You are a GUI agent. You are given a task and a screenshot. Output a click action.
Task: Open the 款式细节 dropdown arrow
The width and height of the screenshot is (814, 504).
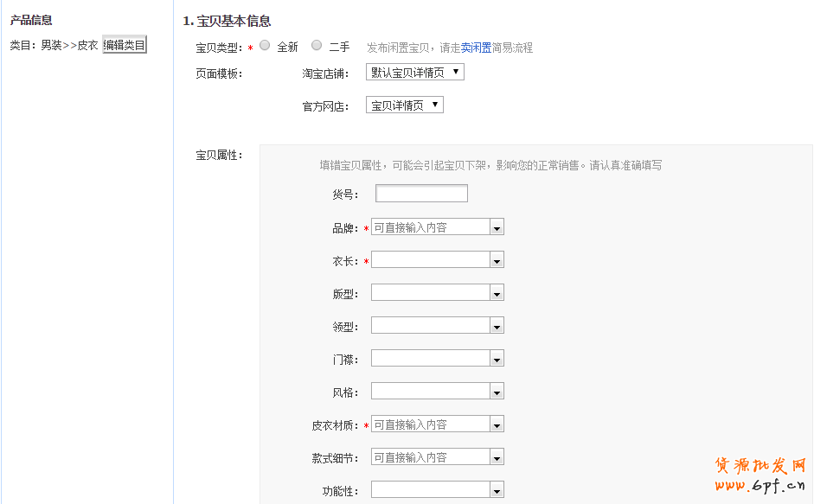[x=497, y=457]
